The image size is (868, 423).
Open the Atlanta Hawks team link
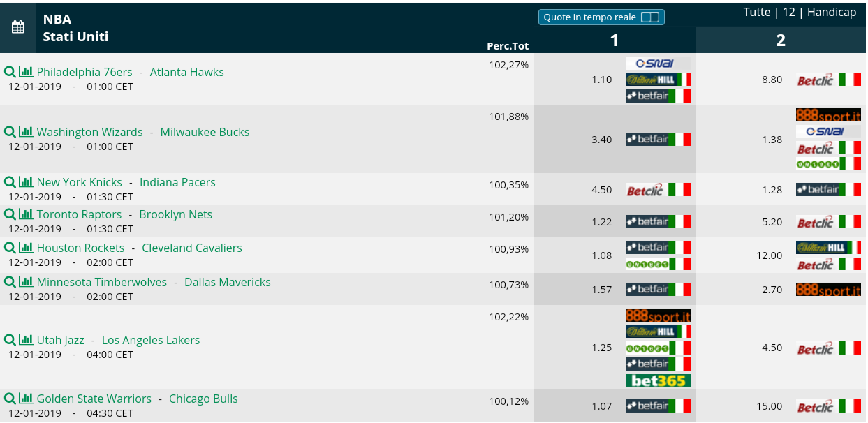[x=187, y=72]
